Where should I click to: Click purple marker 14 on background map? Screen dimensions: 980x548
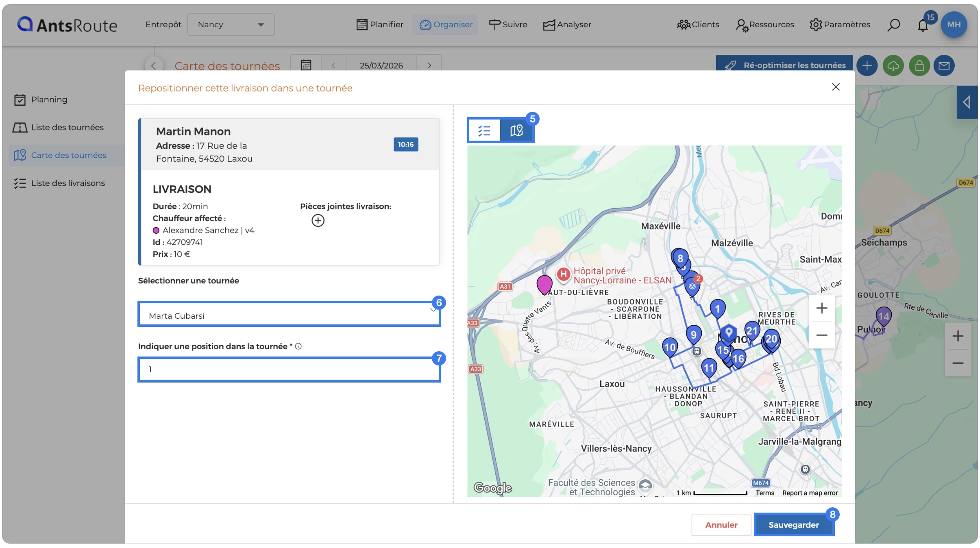[883, 316]
